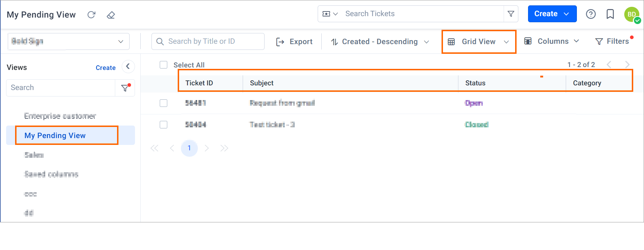
Task: Open the Columns dropdown
Action: [552, 41]
